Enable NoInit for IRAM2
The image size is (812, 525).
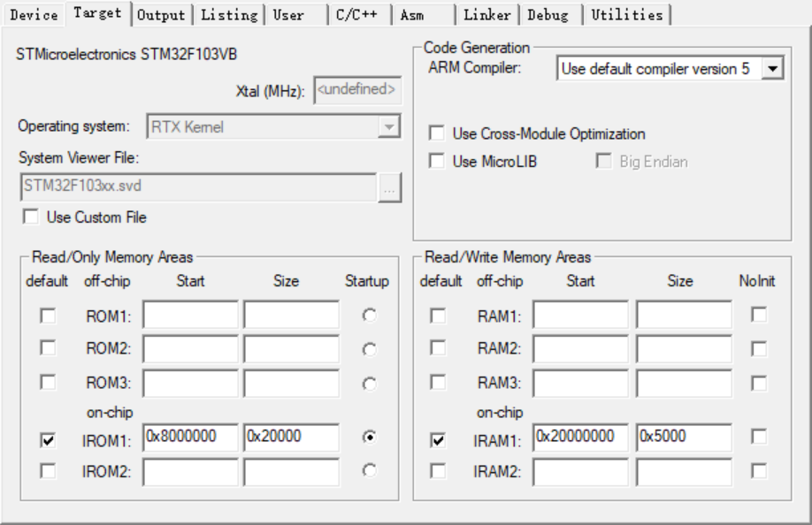point(759,471)
